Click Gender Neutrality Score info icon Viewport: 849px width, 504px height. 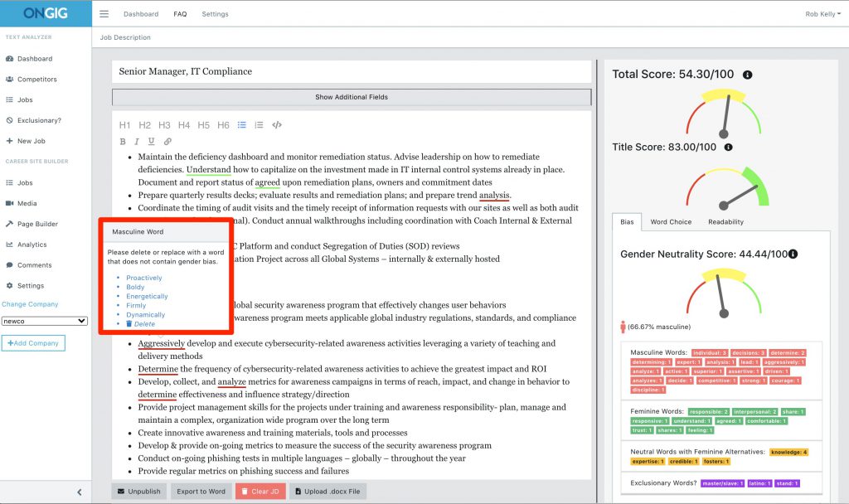pos(793,254)
